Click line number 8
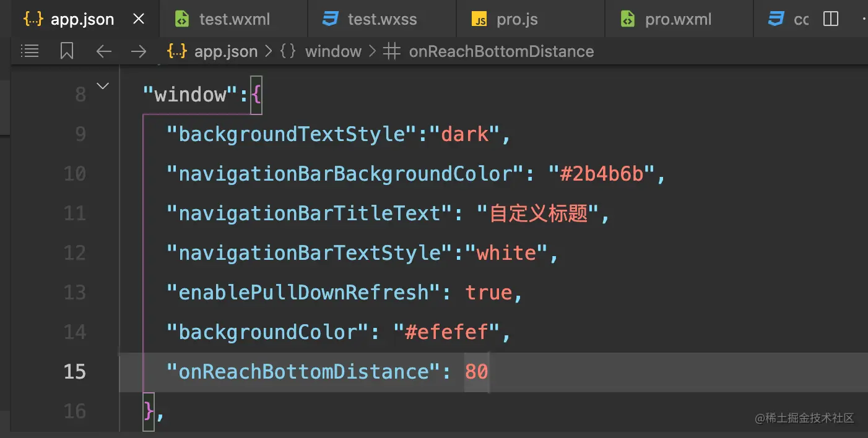This screenshot has width=868, height=438. pyautogui.click(x=80, y=95)
